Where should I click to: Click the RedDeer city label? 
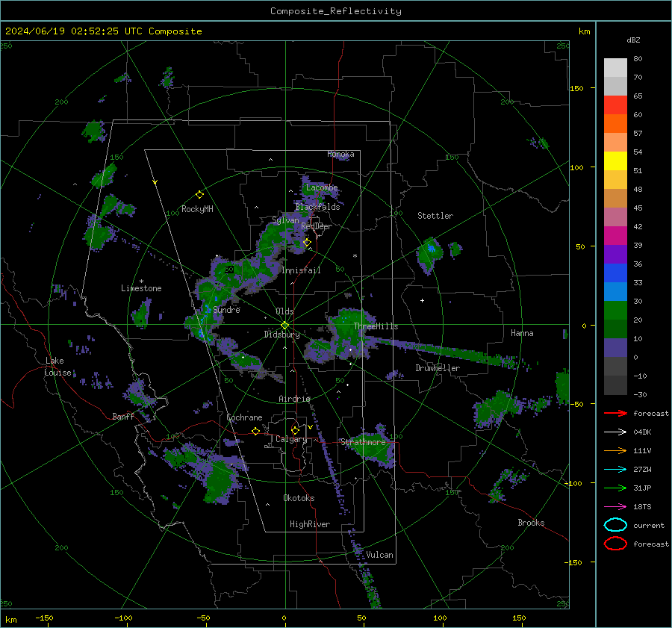coord(317,226)
